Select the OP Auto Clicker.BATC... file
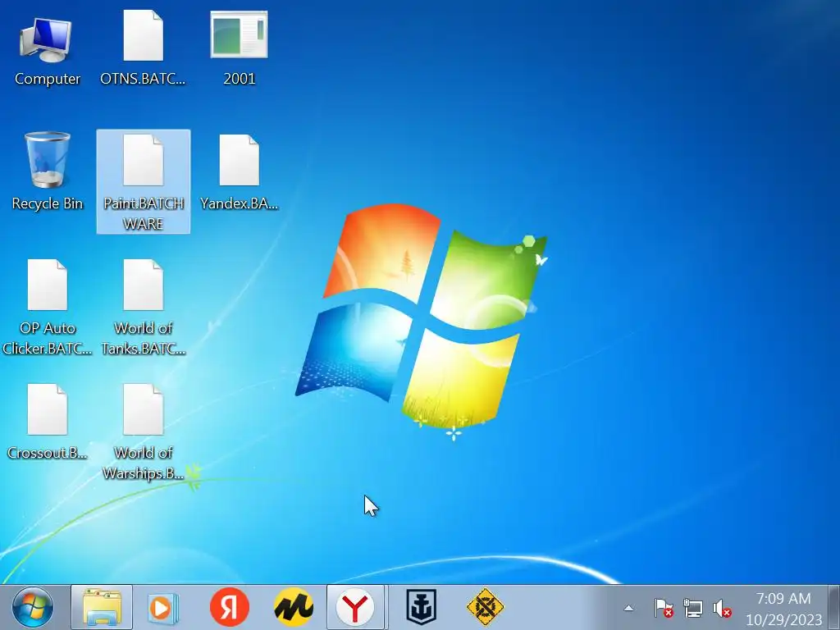This screenshot has width=840, height=630. tap(47, 308)
